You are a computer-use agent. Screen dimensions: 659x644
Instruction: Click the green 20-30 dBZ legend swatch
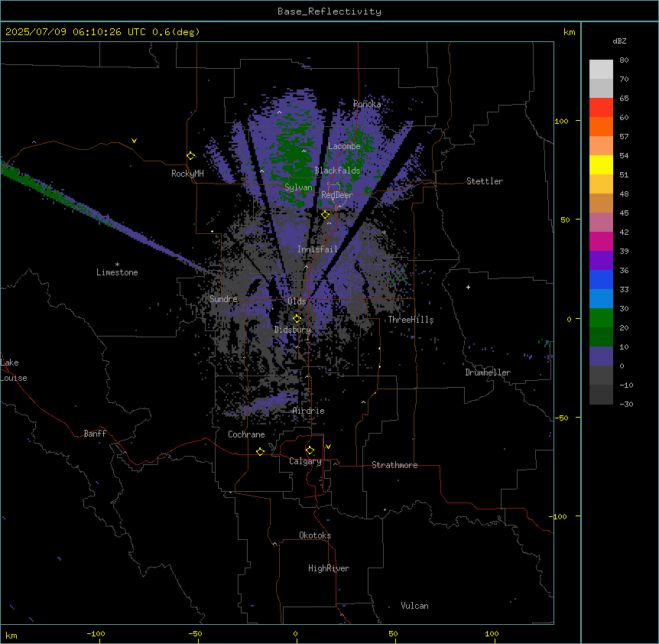pos(601,318)
